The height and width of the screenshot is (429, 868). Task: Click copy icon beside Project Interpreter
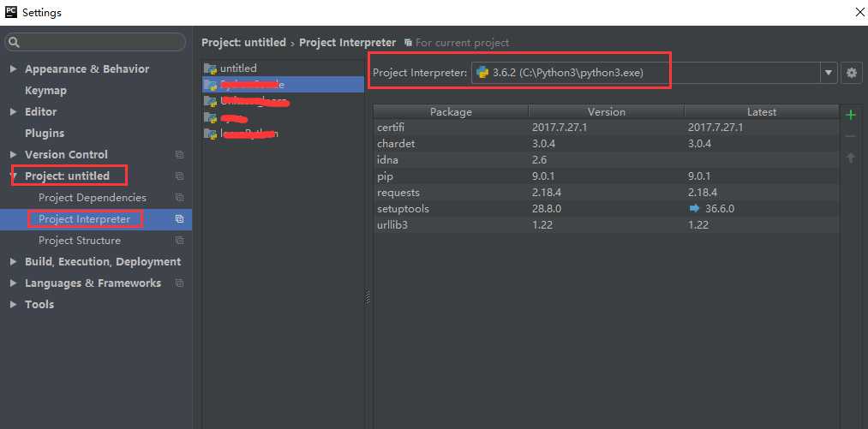coord(179,219)
